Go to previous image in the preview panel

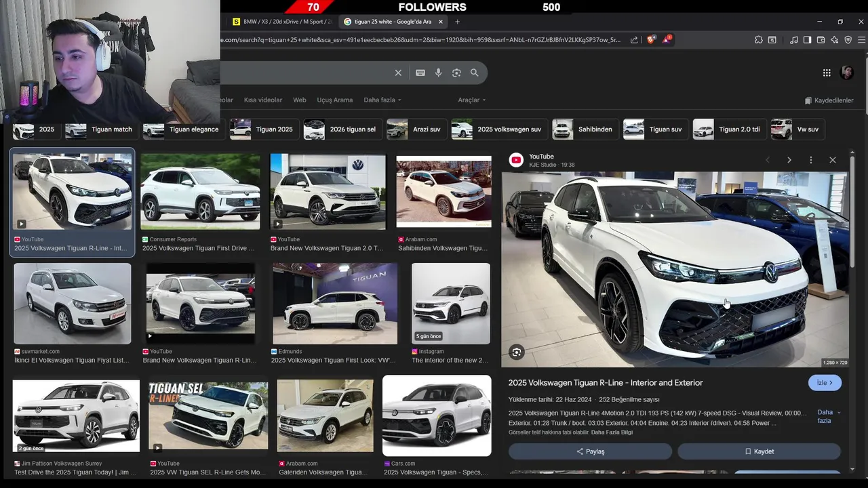coord(767,160)
